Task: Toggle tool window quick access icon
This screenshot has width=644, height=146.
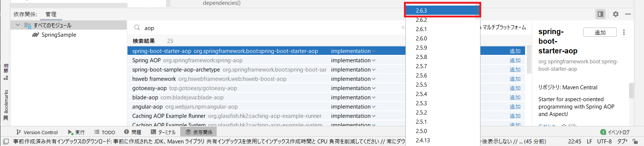Action: point(6,142)
